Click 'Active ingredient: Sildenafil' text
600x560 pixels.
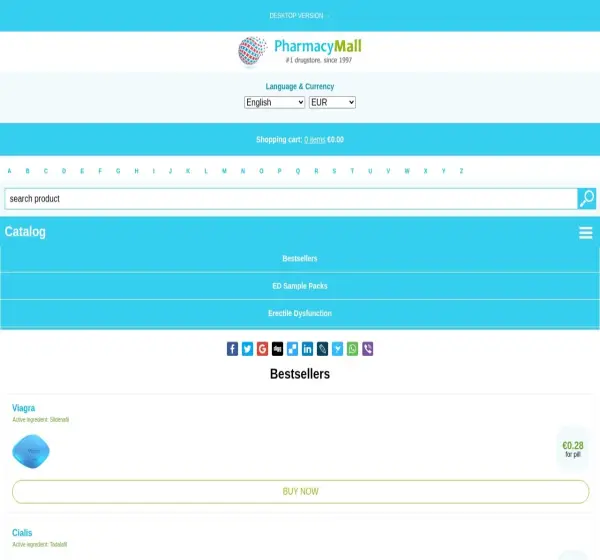pos(41,420)
